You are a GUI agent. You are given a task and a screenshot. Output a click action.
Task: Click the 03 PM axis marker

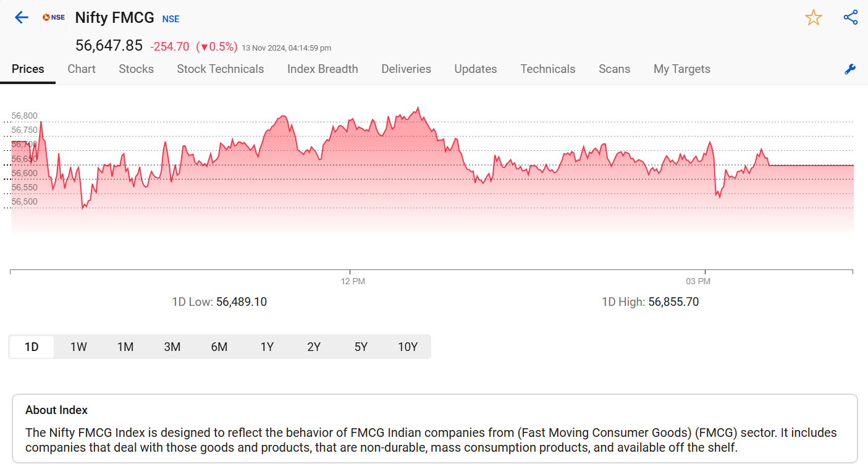click(x=698, y=281)
